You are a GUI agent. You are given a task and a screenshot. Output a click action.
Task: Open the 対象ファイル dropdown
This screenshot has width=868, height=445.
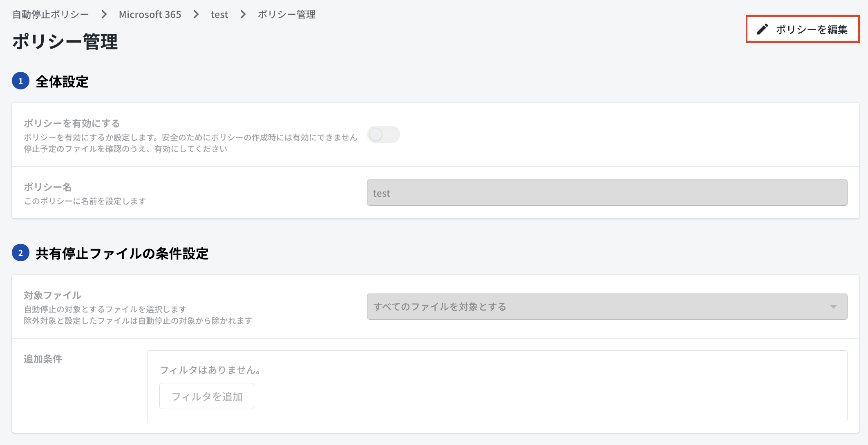click(x=607, y=307)
